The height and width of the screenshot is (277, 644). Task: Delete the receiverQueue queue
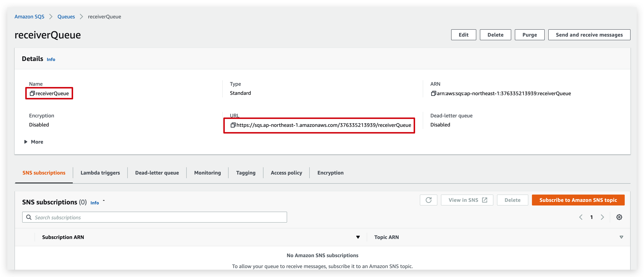pyautogui.click(x=495, y=35)
